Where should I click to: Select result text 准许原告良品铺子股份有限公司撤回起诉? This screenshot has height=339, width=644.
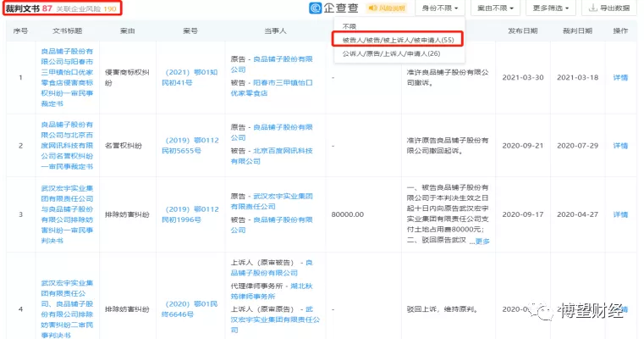(x=448, y=146)
